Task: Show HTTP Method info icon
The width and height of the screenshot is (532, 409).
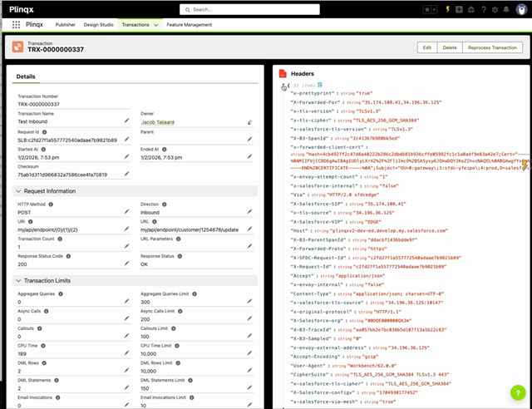Action: pos(51,204)
